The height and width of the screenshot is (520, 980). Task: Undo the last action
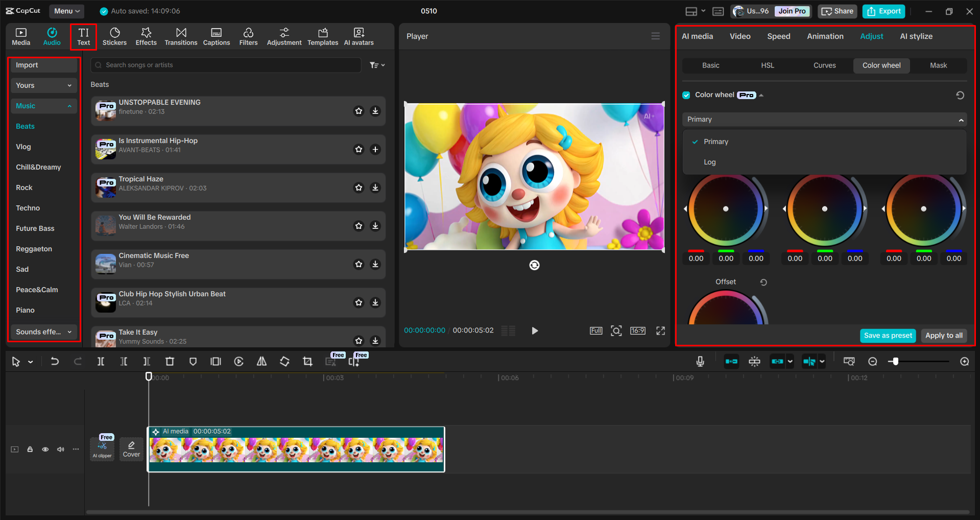point(55,361)
